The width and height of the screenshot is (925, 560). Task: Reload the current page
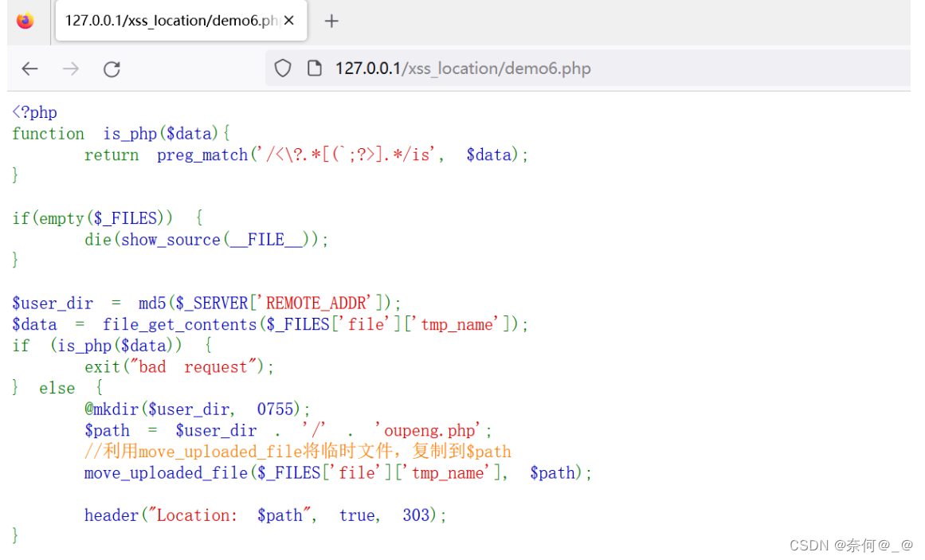pos(112,69)
